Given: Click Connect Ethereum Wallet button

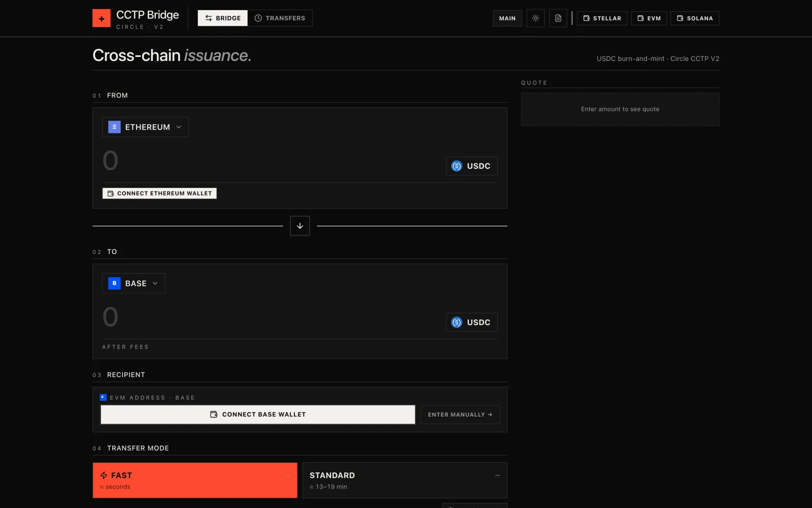Looking at the screenshot, I should [x=159, y=194].
